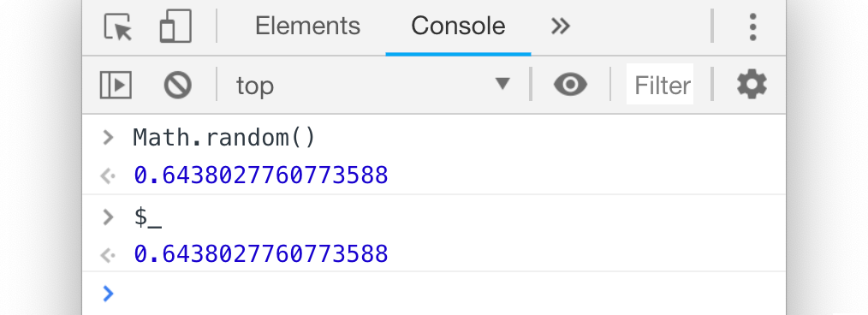The width and height of the screenshot is (868, 315).
Task: Click the blue console prompt chevron
Action: (109, 294)
